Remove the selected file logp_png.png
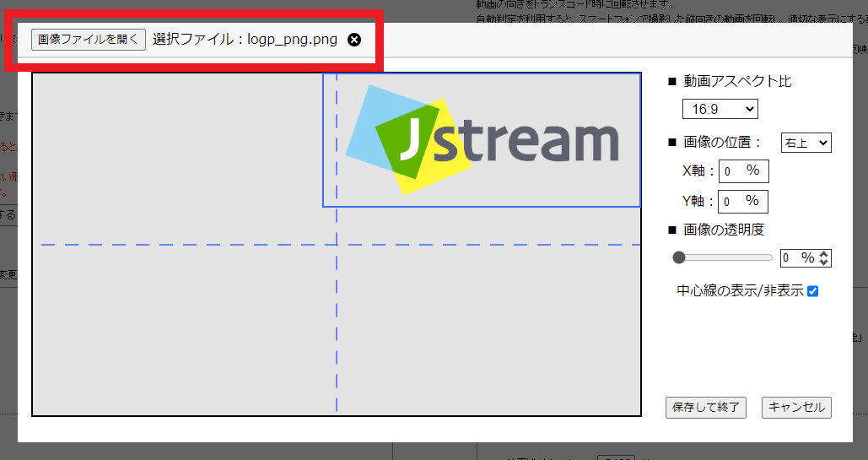Image resolution: width=868 pixels, height=460 pixels. (354, 40)
